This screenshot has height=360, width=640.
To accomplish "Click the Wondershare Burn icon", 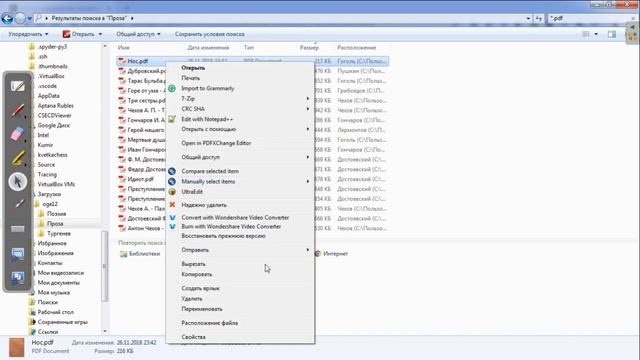I will pyautogui.click(x=172, y=227).
